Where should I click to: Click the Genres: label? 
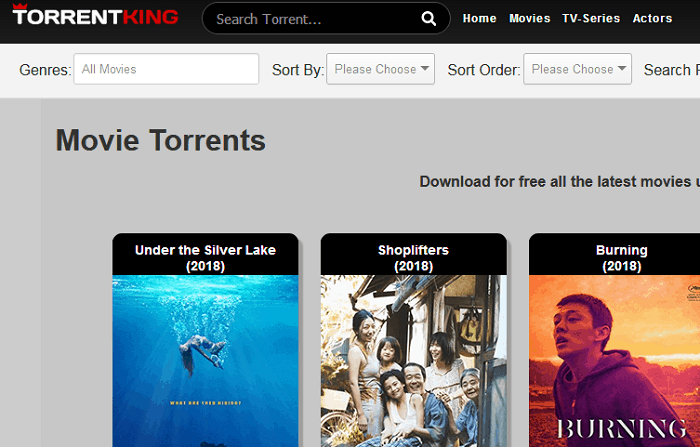pyautogui.click(x=45, y=70)
